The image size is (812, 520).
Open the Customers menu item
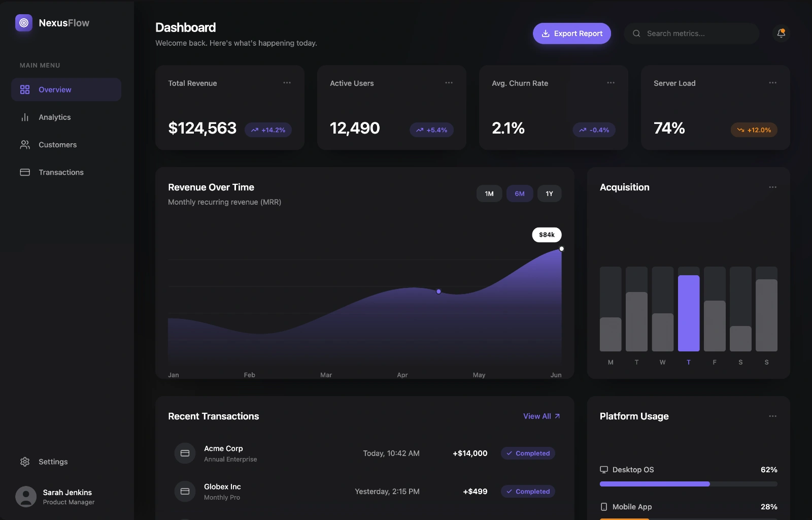pos(57,145)
